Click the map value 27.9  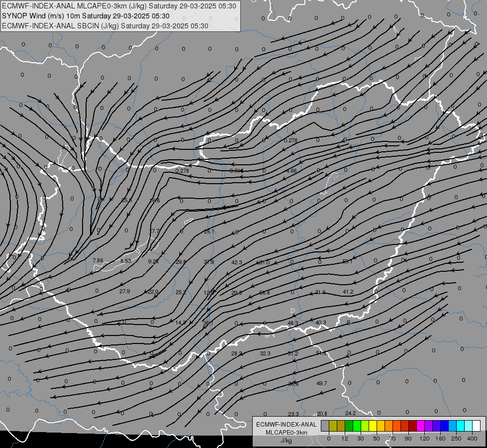[x=124, y=291]
